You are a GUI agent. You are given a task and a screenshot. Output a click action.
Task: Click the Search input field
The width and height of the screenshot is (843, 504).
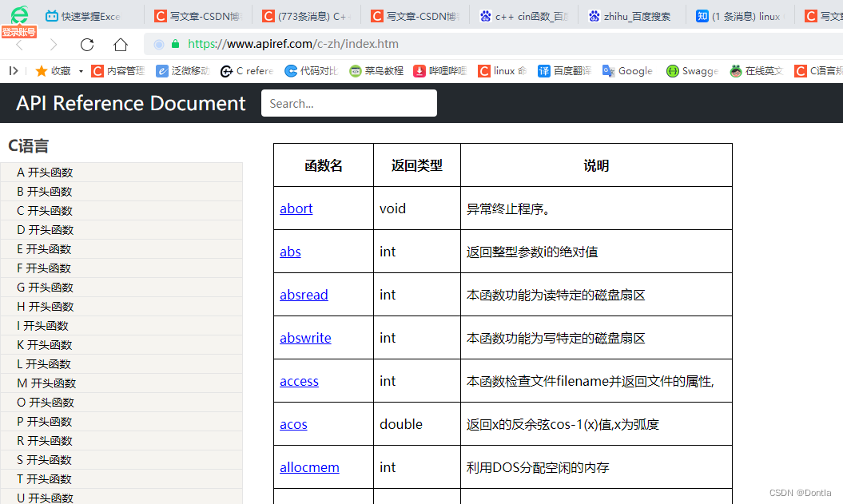349,102
